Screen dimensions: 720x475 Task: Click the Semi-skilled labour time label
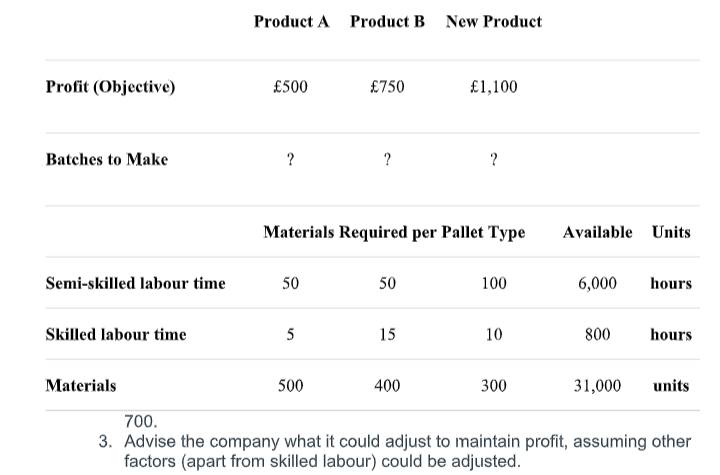click(x=135, y=283)
